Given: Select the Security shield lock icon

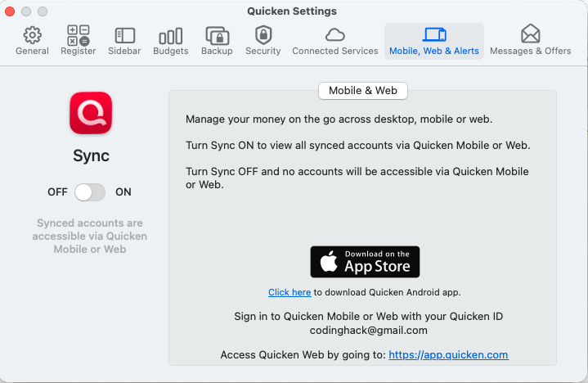Looking at the screenshot, I should click(x=263, y=35).
